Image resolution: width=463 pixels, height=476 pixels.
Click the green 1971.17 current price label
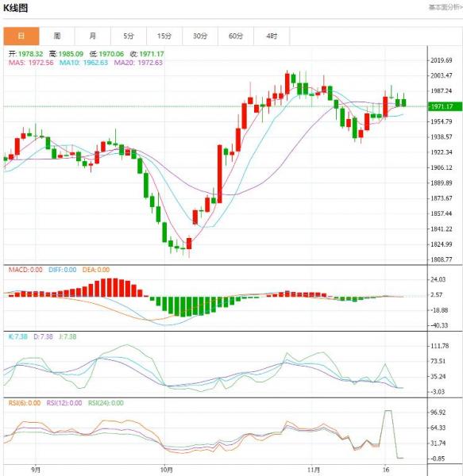pos(445,106)
